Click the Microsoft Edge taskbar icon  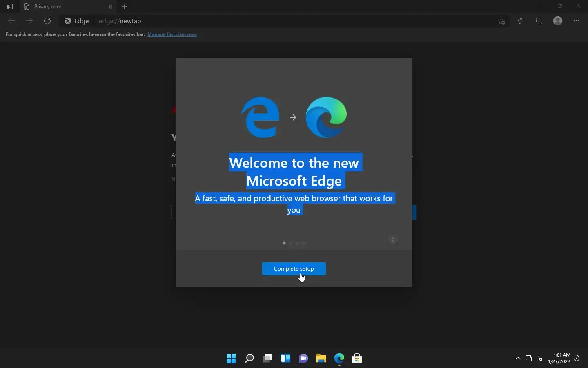(x=339, y=358)
